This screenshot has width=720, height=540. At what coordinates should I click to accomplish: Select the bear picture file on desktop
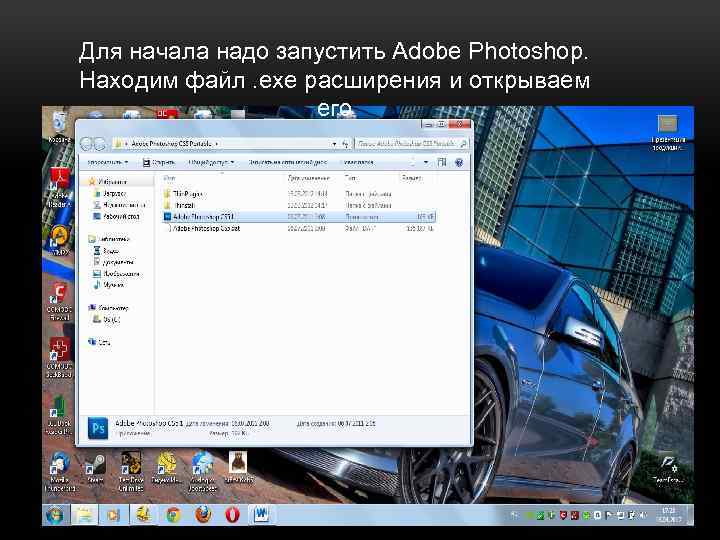point(238,467)
